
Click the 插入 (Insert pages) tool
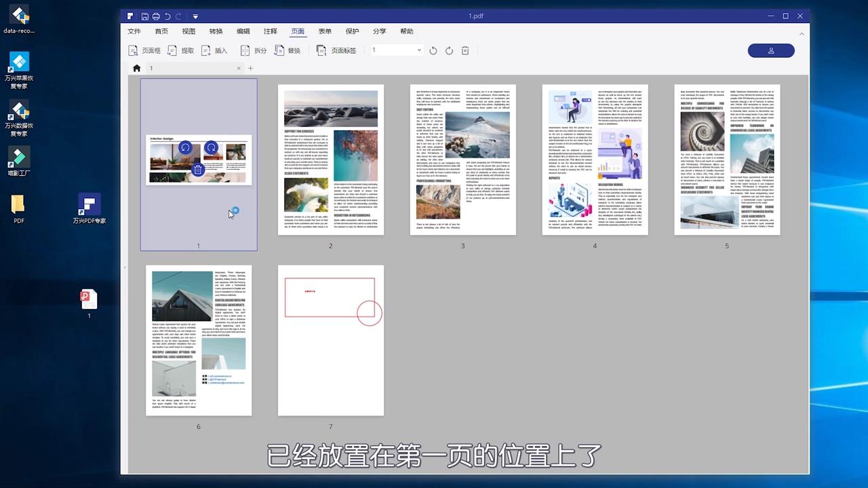(214, 50)
